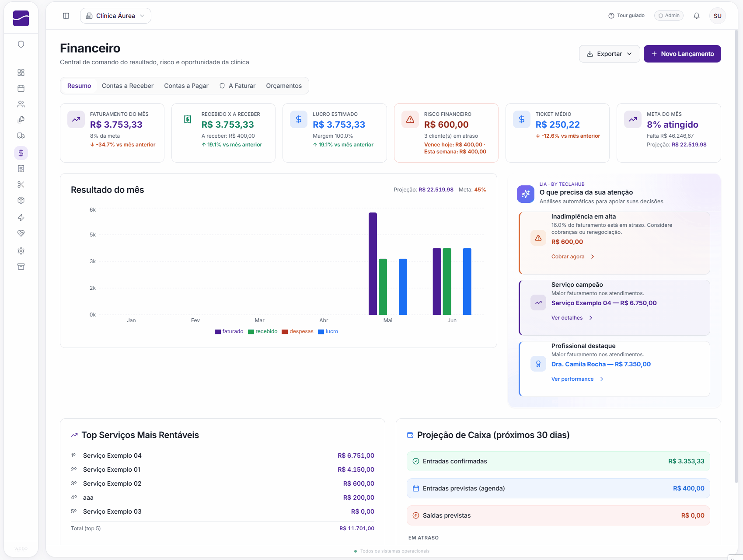
Task: Open the patients people icon in sidebar
Action: [x=21, y=104]
